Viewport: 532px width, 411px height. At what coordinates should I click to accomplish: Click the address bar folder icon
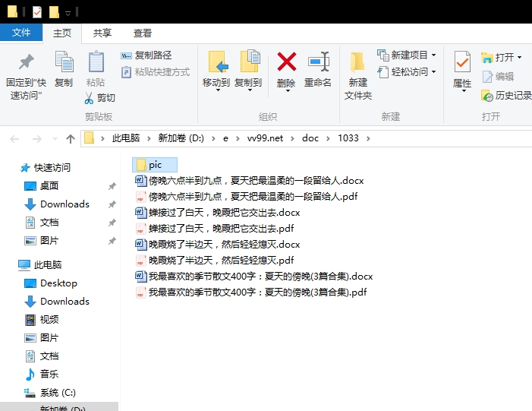[x=90, y=138]
